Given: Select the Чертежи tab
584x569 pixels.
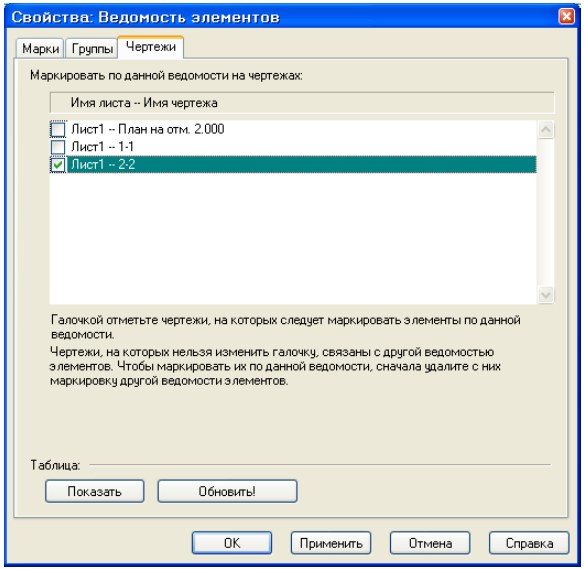Looking at the screenshot, I should pos(150,47).
